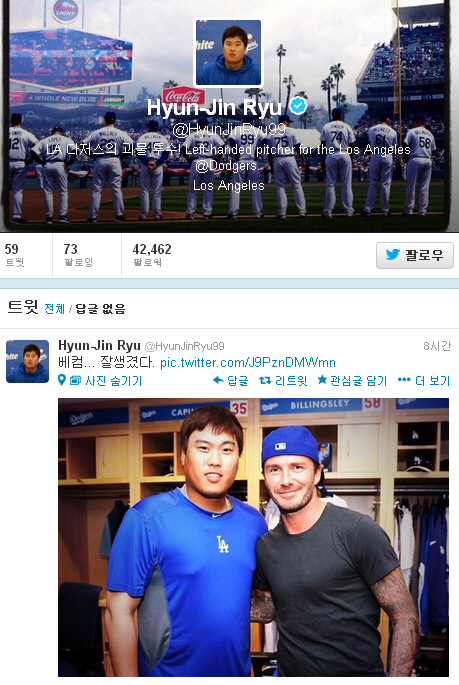Click the photo media icon beside 사진 숨기기
This screenshot has width=459, height=685.
pyautogui.click(x=76, y=381)
